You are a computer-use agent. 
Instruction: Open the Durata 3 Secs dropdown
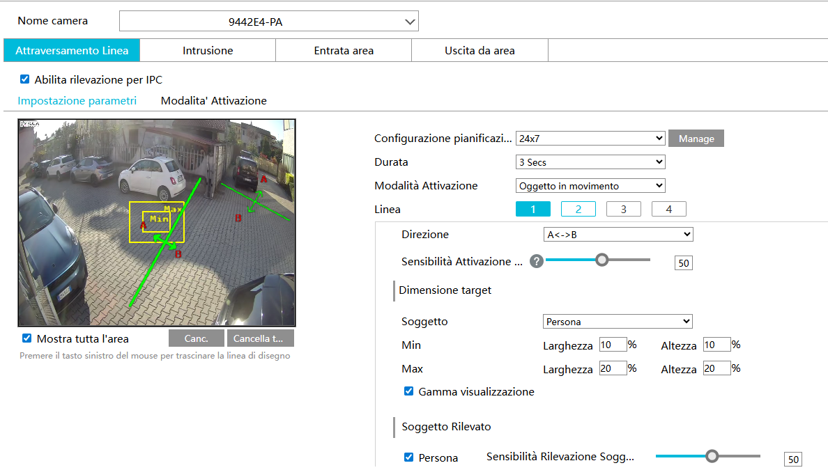[x=590, y=162]
